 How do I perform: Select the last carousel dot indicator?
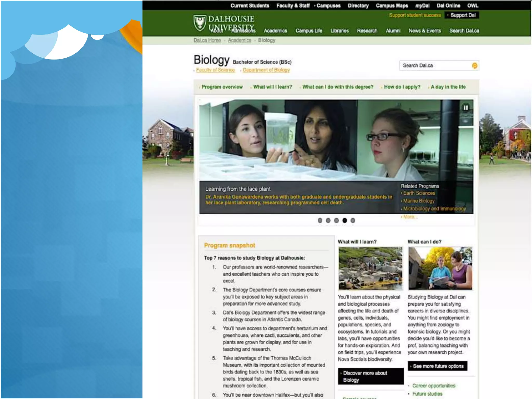[x=353, y=221]
